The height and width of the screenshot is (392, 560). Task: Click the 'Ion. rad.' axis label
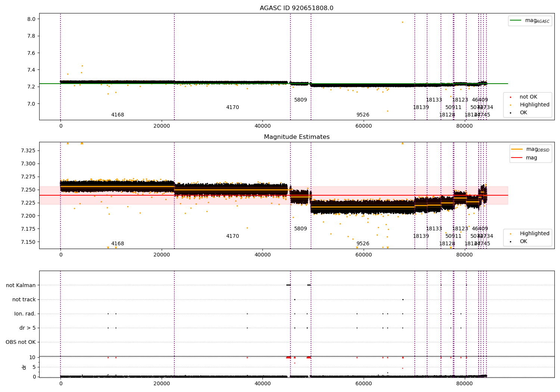25,314
